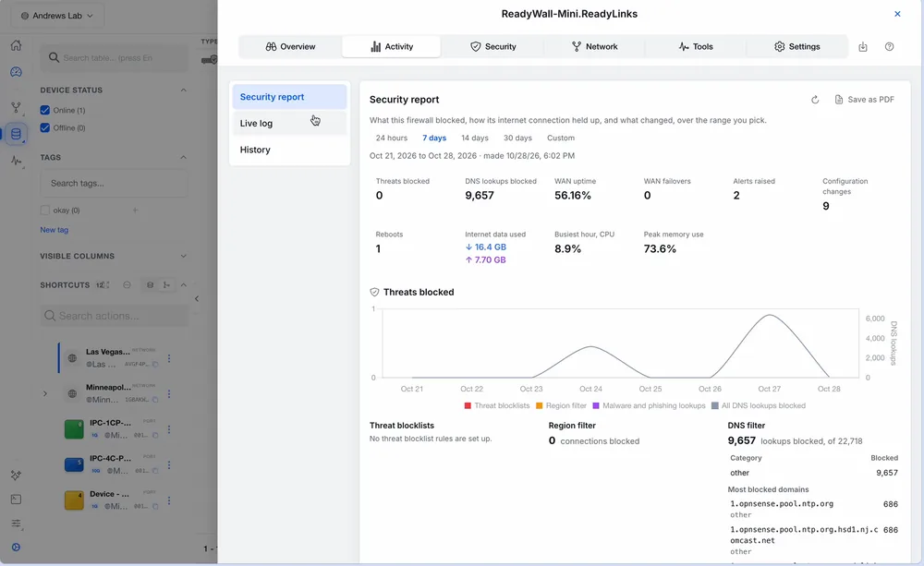Expand the Minneapol network shortcut row
The image size is (924, 566).
[44, 393]
